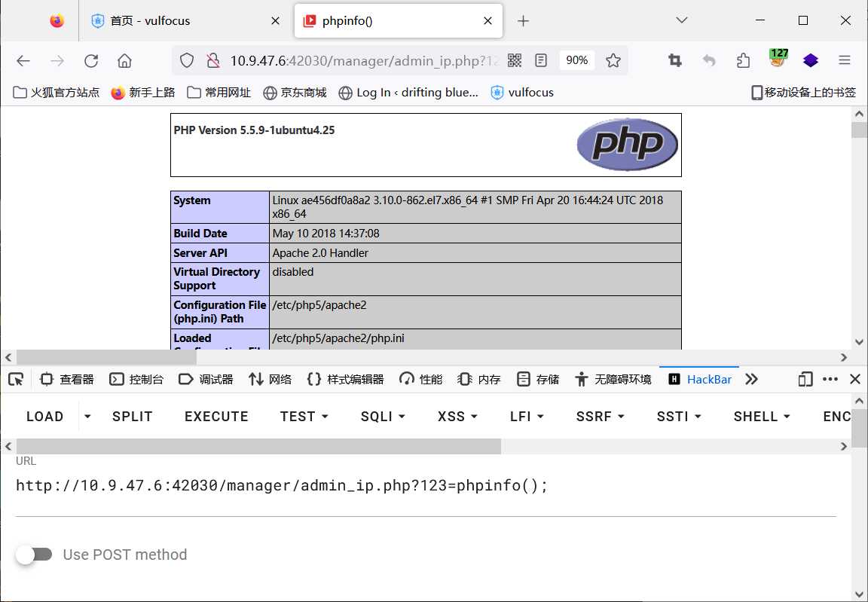This screenshot has height=602, width=868.
Task: Open the XSS dropdown menu
Action: 457,417
